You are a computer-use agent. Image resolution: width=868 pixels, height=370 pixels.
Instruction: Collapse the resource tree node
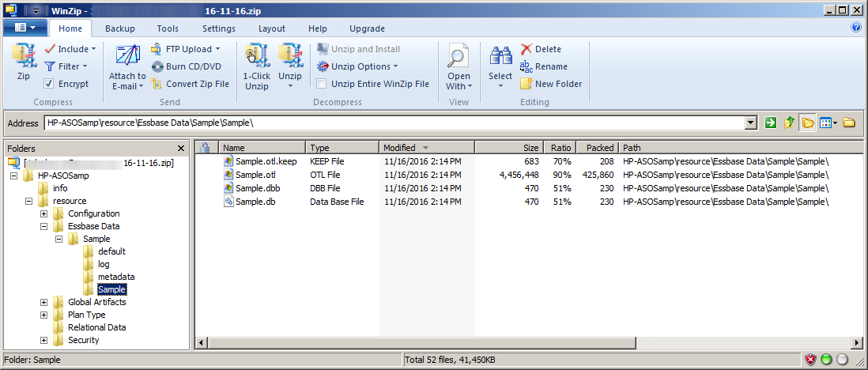28,201
